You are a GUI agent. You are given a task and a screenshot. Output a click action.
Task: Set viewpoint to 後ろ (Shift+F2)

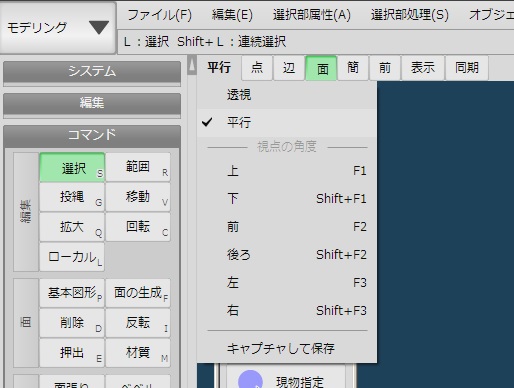tap(287, 255)
